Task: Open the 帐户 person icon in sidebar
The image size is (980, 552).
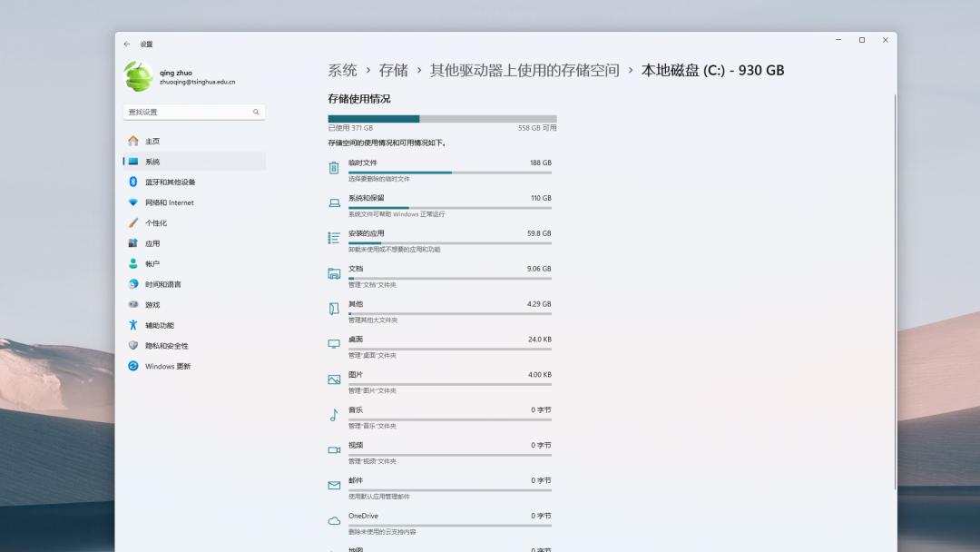Action: pos(133,264)
